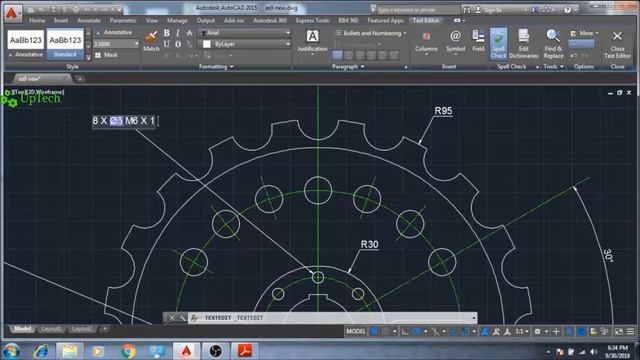Open the annotation scale 1:1 dropdown
The image size is (640, 360).
click(x=521, y=331)
